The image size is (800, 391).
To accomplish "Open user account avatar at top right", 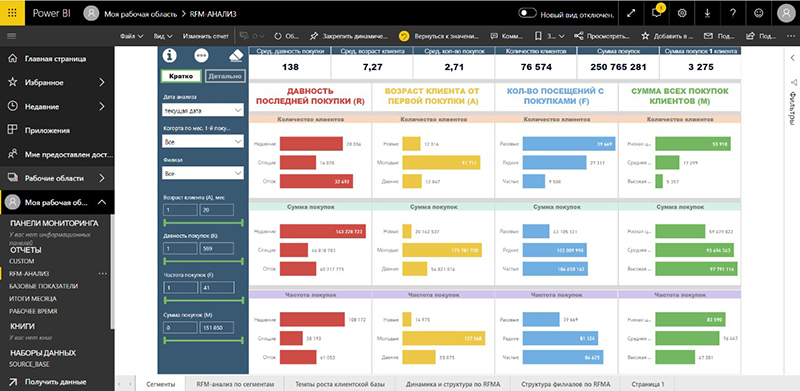I will coord(786,13).
